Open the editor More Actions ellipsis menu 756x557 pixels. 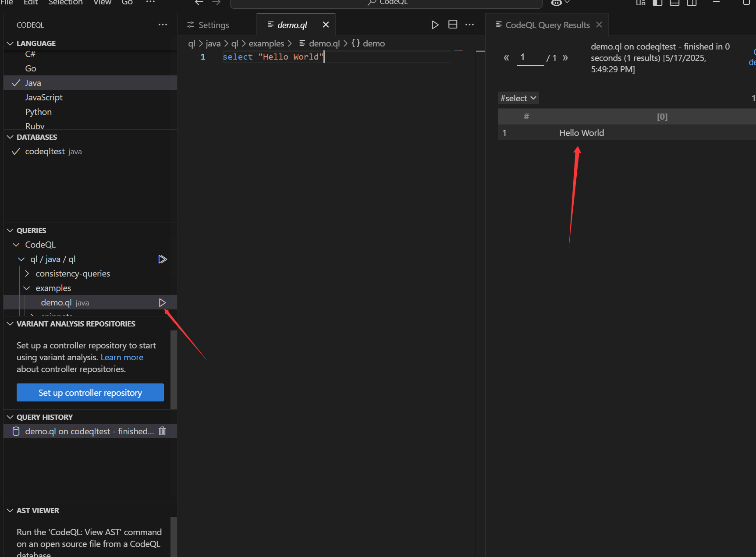coord(470,25)
